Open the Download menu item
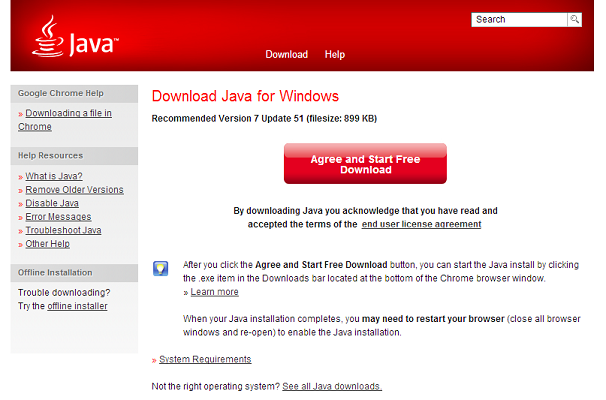Image resolution: width=606 pixels, height=400 pixels. [x=286, y=54]
